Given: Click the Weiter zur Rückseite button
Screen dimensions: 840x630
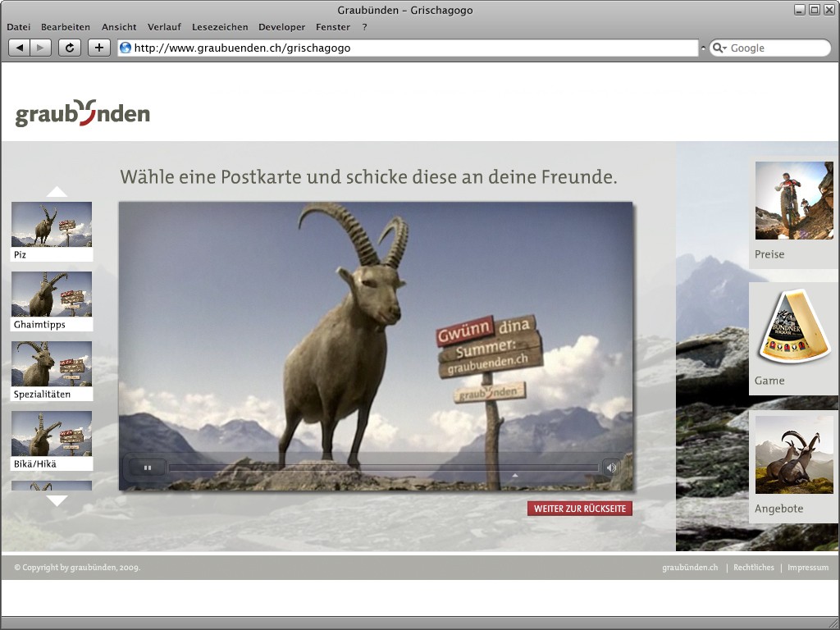Looking at the screenshot, I should [580, 509].
